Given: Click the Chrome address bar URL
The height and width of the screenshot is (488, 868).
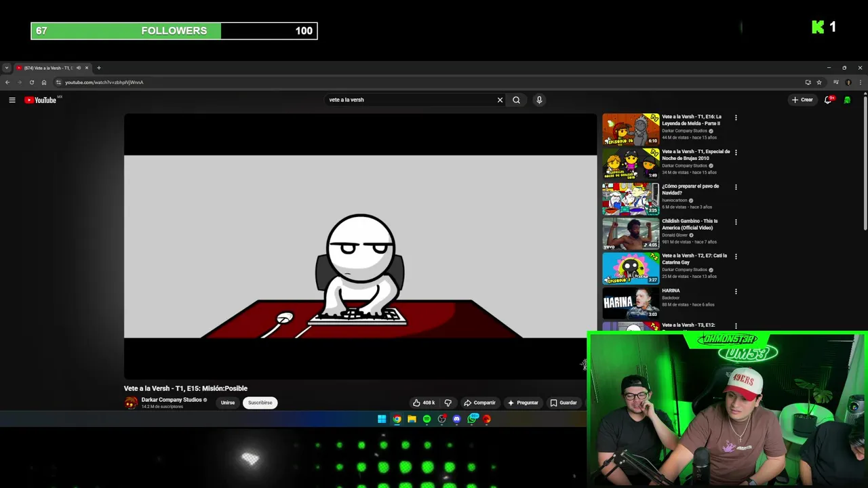Looking at the screenshot, I should [104, 82].
